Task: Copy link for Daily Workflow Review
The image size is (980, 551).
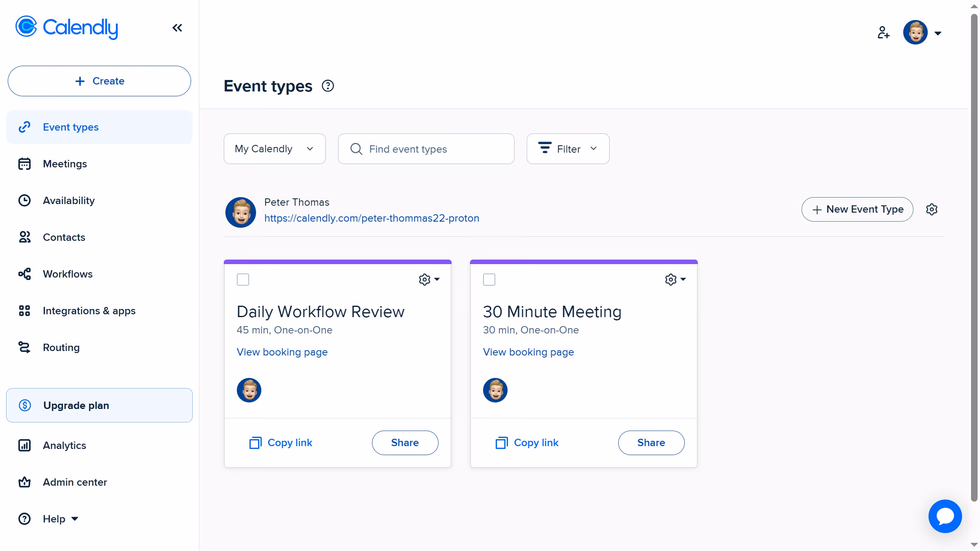Action: (x=281, y=443)
